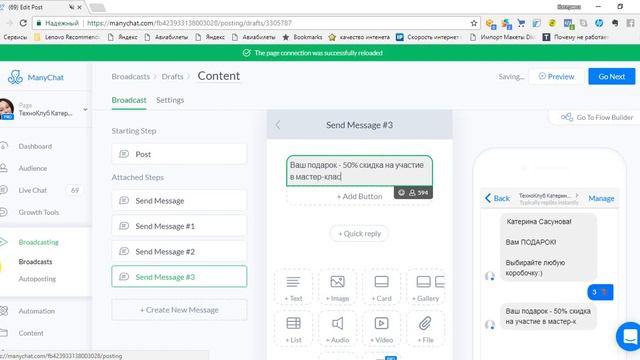The image size is (640, 360).
Task: Click the browser address bar URL
Action: [189, 23]
